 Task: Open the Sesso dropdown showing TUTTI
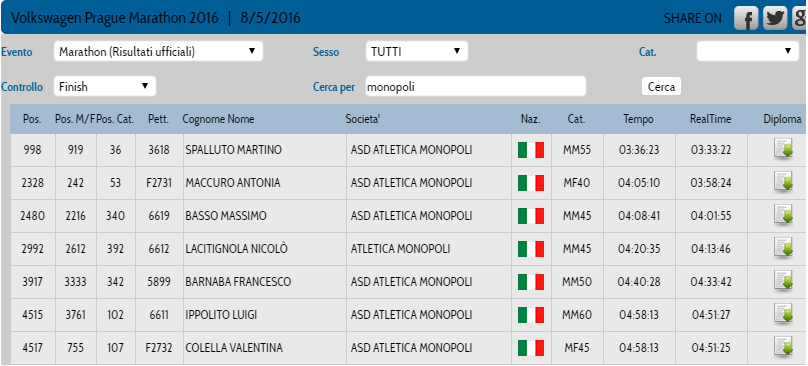[x=417, y=52]
